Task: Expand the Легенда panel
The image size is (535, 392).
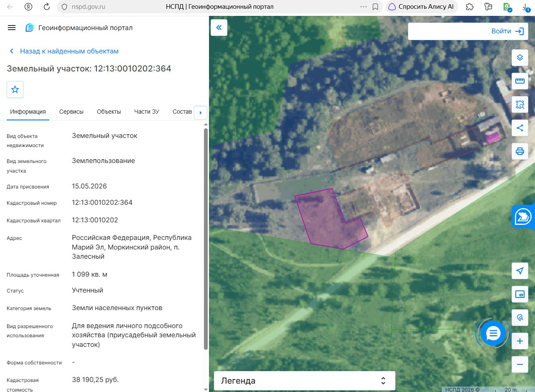Action: 305,381
